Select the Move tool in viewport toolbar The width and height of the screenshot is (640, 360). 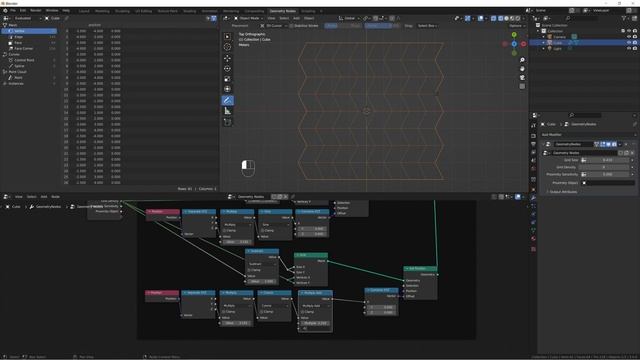[x=228, y=58]
